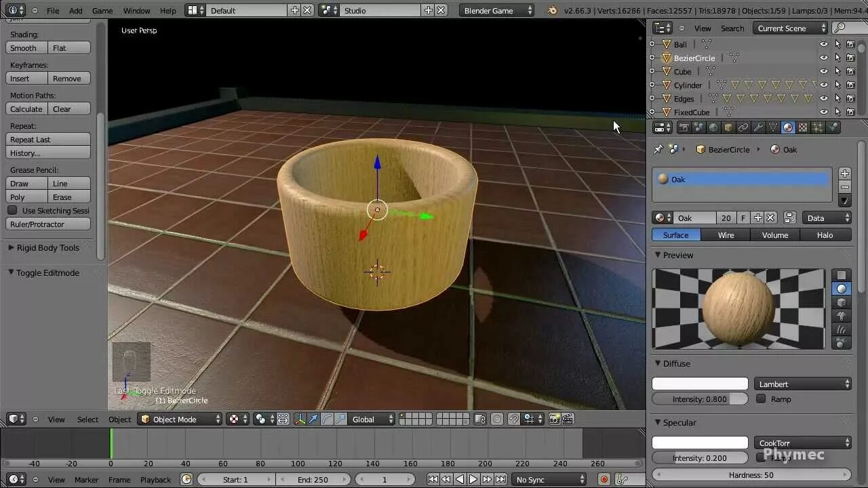This screenshot has width=868, height=488.
Task: Open the No Sync dropdown
Action: (x=549, y=479)
